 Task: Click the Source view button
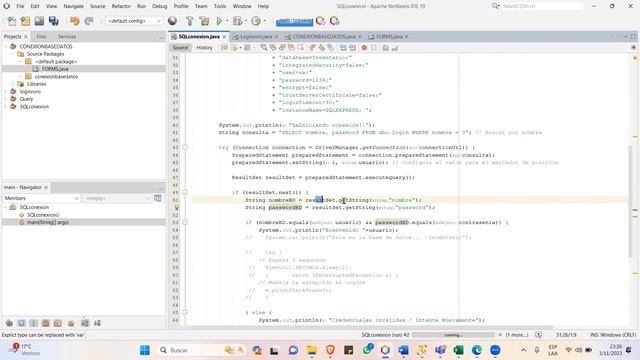[x=180, y=48]
